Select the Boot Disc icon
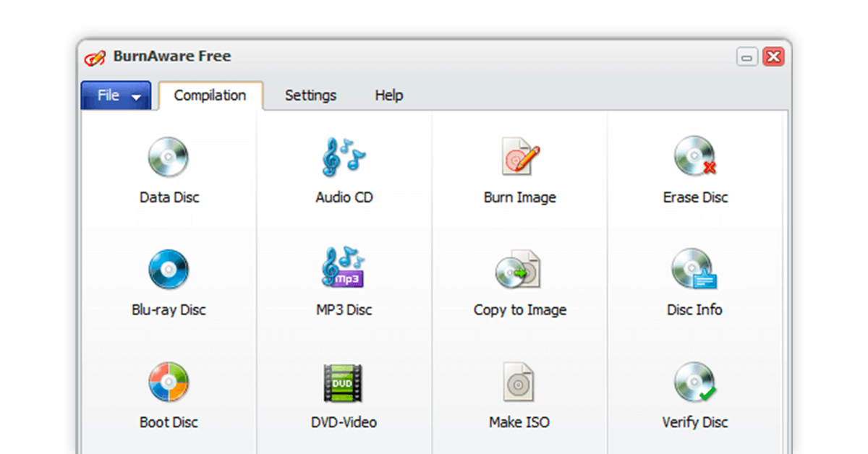The height and width of the screenshot is (454, 868). click(169, 382)
